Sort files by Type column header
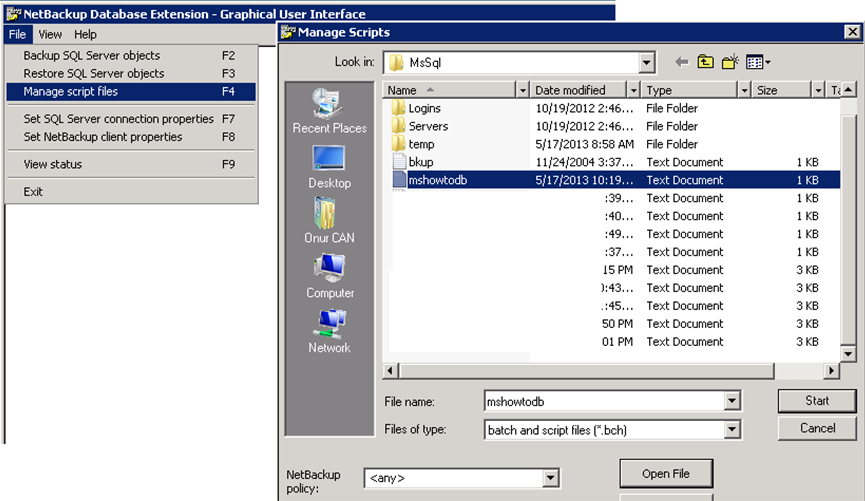865x501 pixels. pos(690,90)
